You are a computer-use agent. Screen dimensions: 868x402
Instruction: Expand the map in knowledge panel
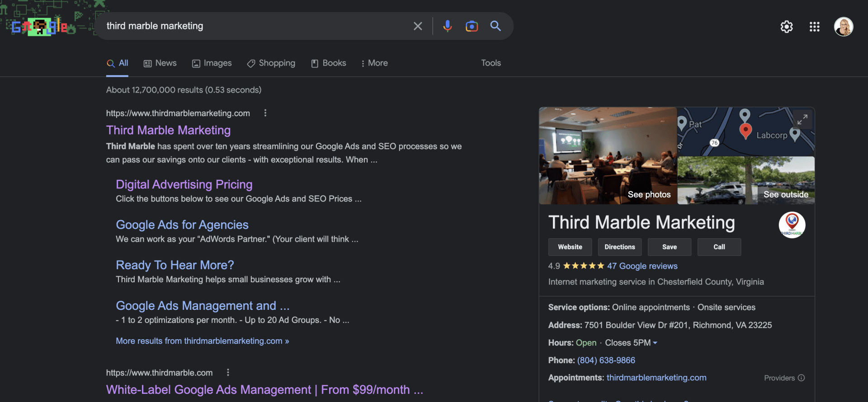[x=802, y=119]
